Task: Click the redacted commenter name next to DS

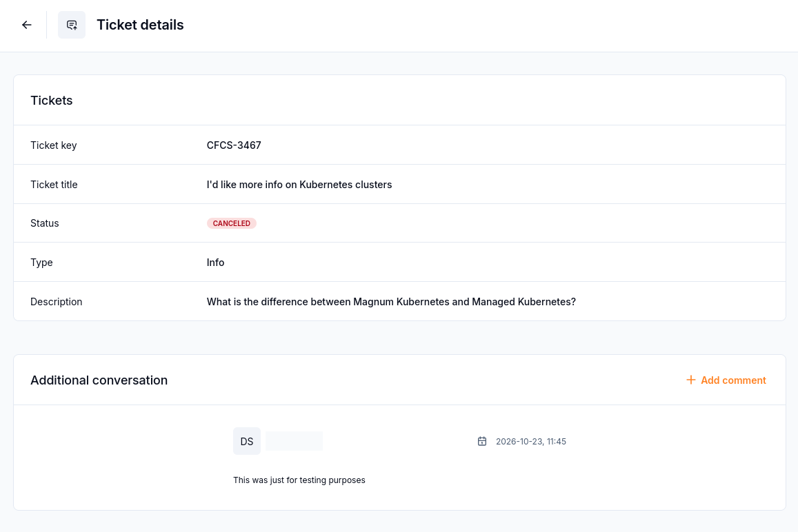Action: point(294,441)
